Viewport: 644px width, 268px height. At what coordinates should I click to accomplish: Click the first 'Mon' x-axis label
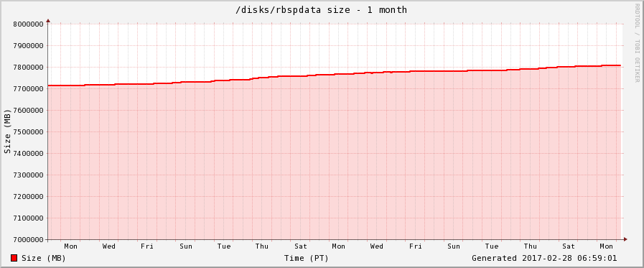[70, 246]
